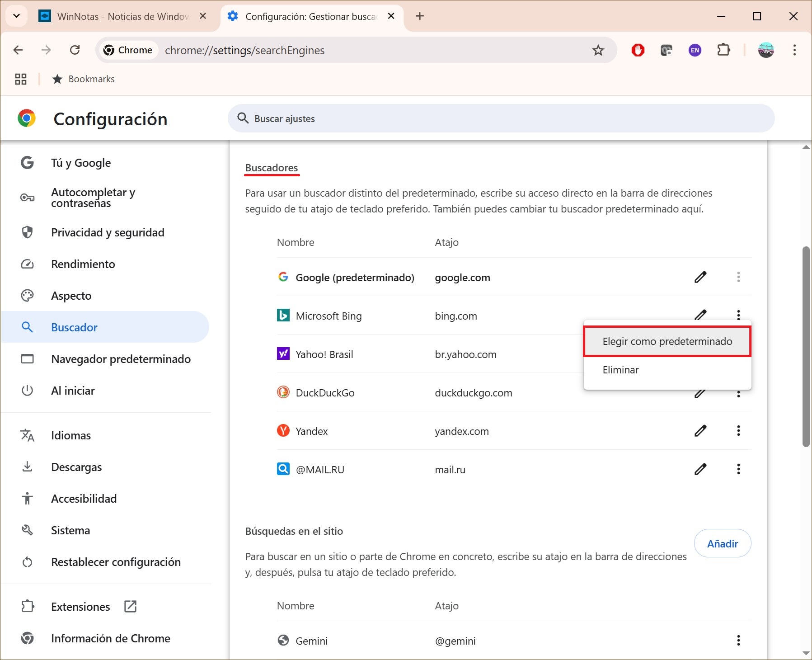Open Restablecer configuración section
This screenshot has width=812, height=660.
tap(106, 562)
